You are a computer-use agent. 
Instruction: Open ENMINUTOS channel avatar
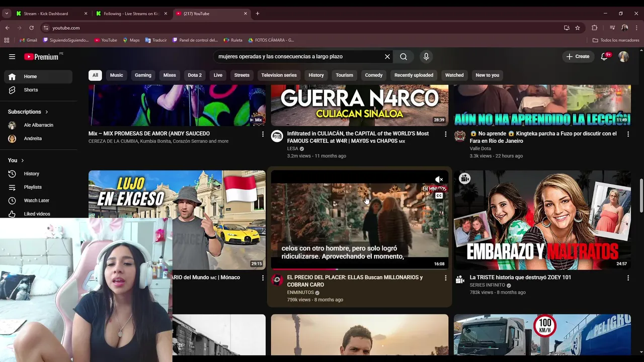point(277,280)
